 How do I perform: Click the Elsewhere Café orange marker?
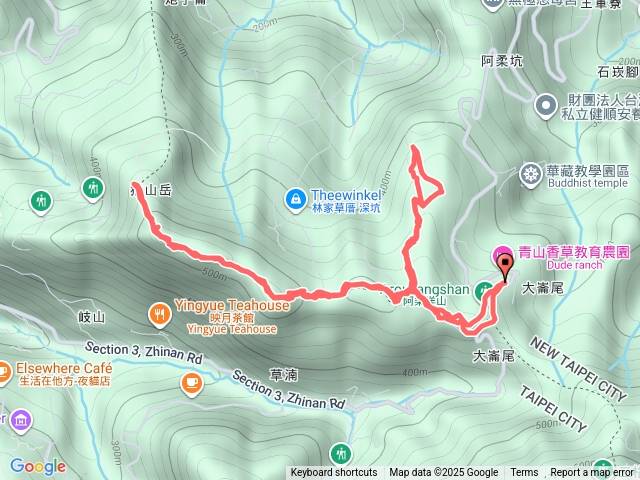tap(3, 373)
